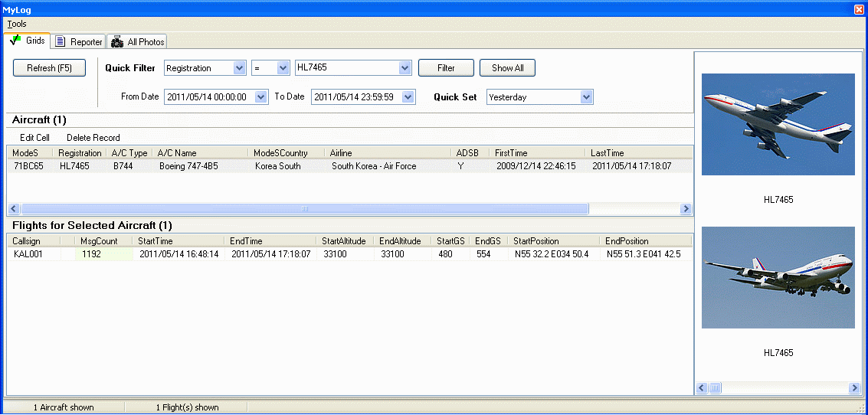Switch to the Reporter tab
This screenshot has width=868, height=415.
(79, 41)
